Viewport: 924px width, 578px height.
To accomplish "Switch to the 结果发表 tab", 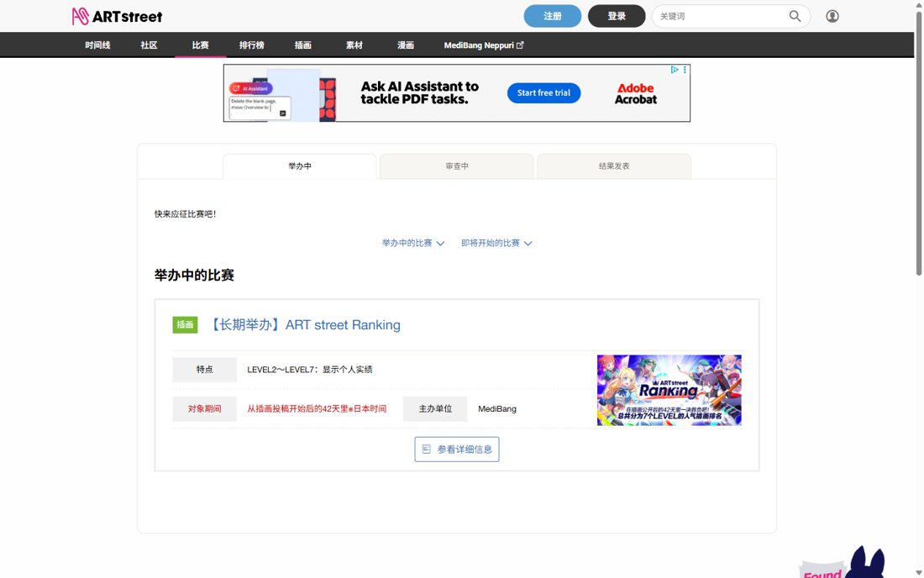I will pos(614,166).
